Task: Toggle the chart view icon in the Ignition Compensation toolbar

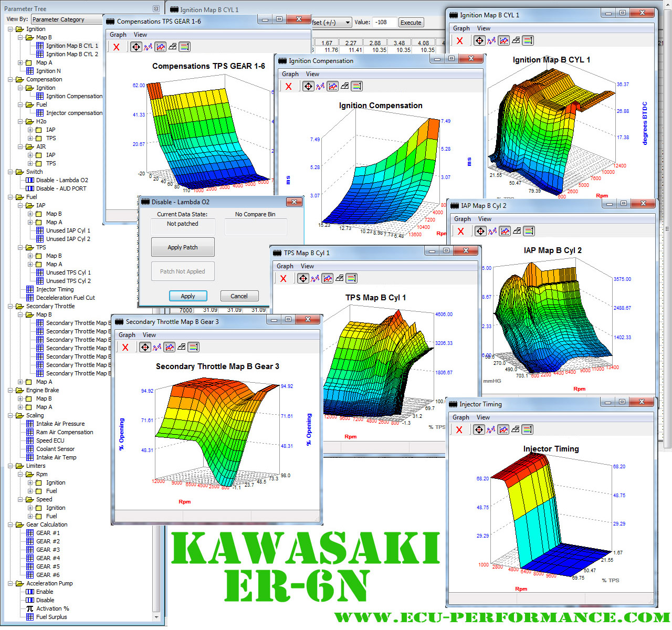Action: pyautogui.click(x=333, y=87)
